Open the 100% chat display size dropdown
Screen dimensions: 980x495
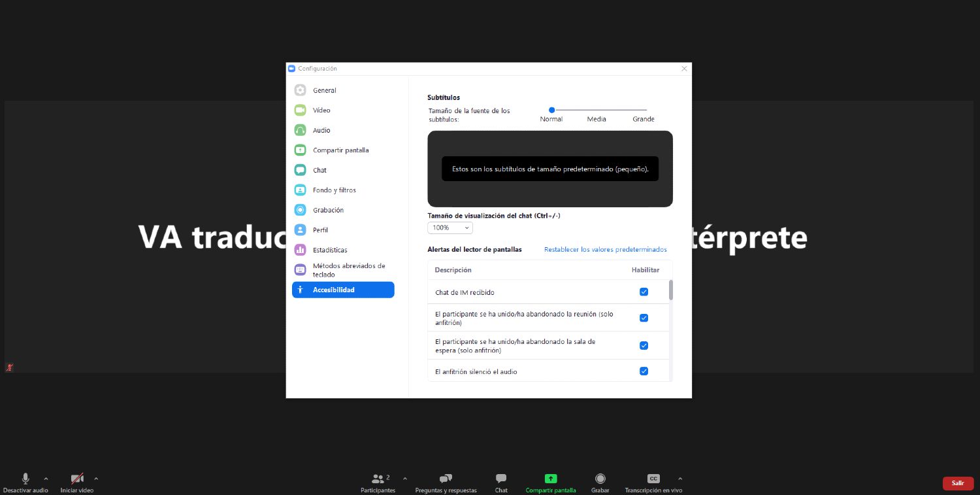(449, 228)
